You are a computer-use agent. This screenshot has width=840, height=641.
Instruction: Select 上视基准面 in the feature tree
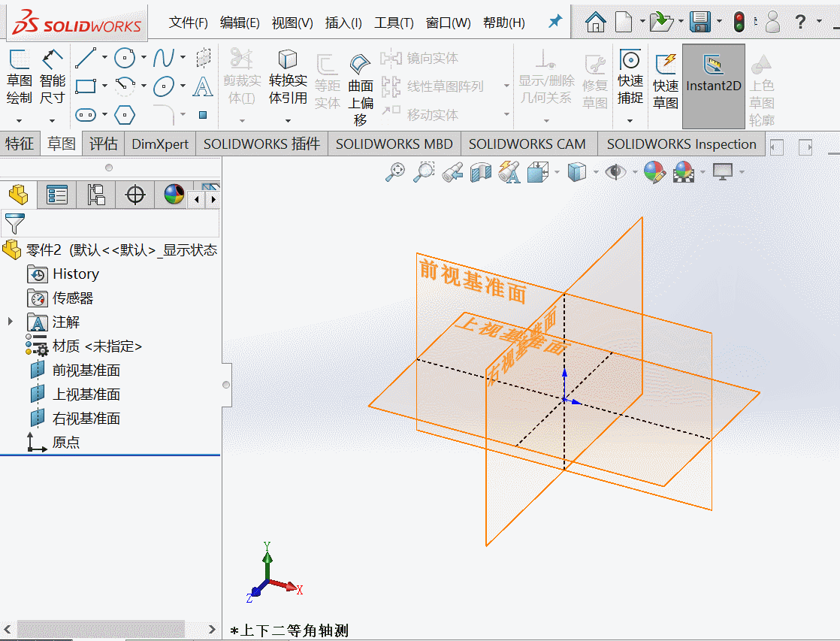86,395
